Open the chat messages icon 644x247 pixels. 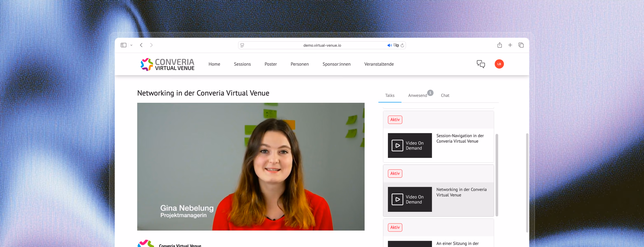point(481,64)
